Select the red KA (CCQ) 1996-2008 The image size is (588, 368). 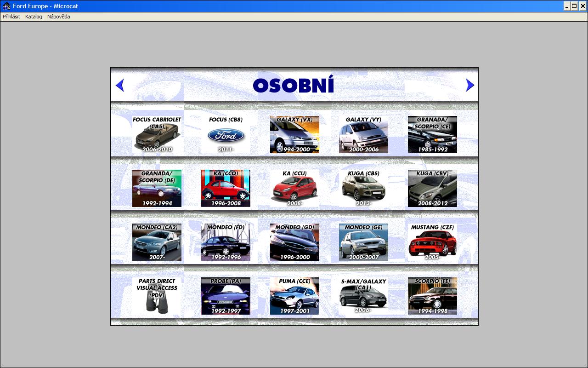[226, 188]
